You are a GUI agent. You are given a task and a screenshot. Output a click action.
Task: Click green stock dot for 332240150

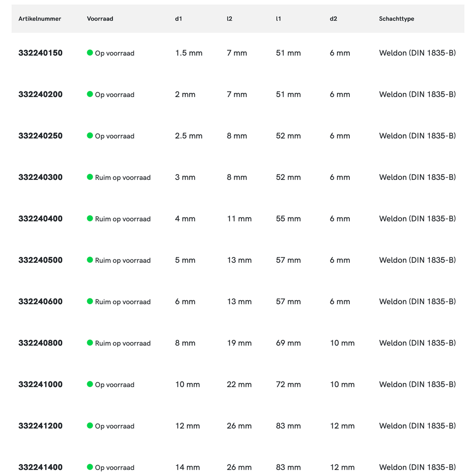pos(90,53)
